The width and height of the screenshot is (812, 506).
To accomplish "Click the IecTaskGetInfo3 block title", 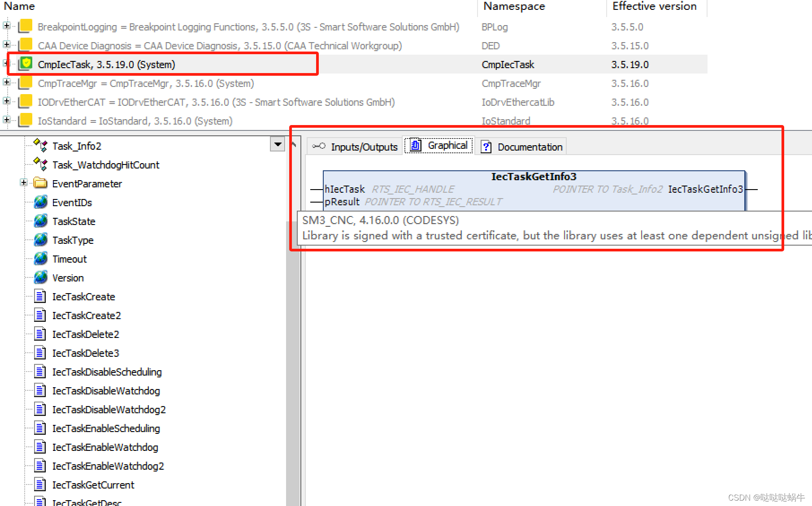I will tap(534, 177).
